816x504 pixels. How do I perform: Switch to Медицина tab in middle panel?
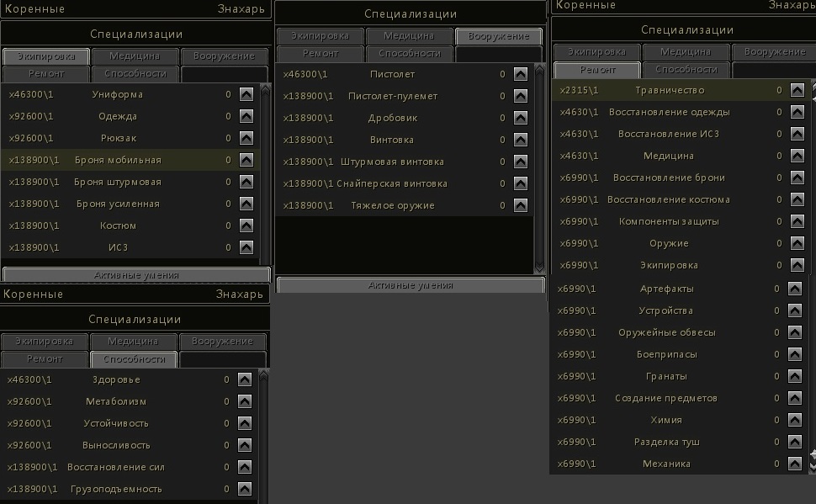(409, 36)
